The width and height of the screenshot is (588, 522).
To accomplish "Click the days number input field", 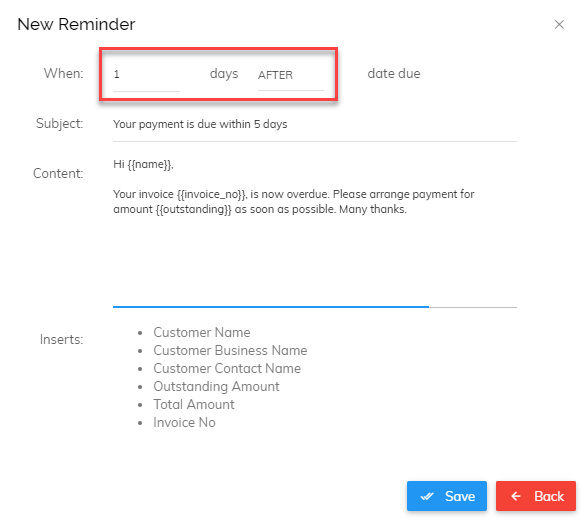I will click(x=146, y=74).
